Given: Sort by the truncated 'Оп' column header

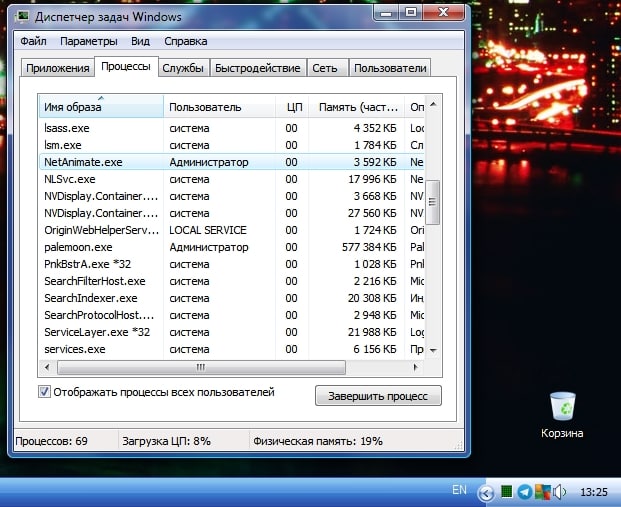Looking at the screenshot, I should click(415, 107).
